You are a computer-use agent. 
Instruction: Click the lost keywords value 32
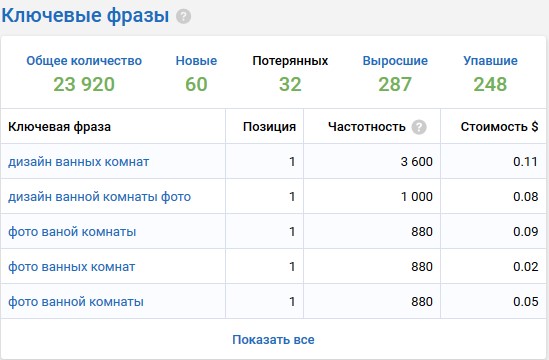[290, 84]
